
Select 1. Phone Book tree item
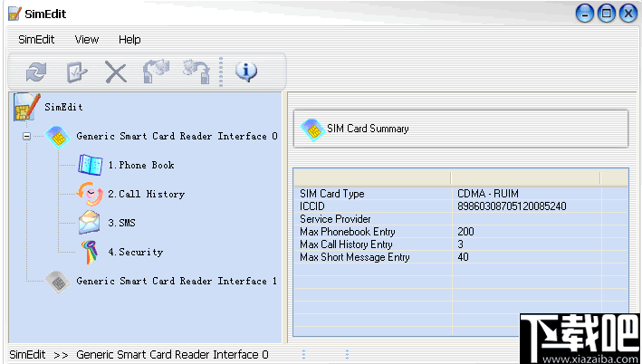(x=141, y=165)
